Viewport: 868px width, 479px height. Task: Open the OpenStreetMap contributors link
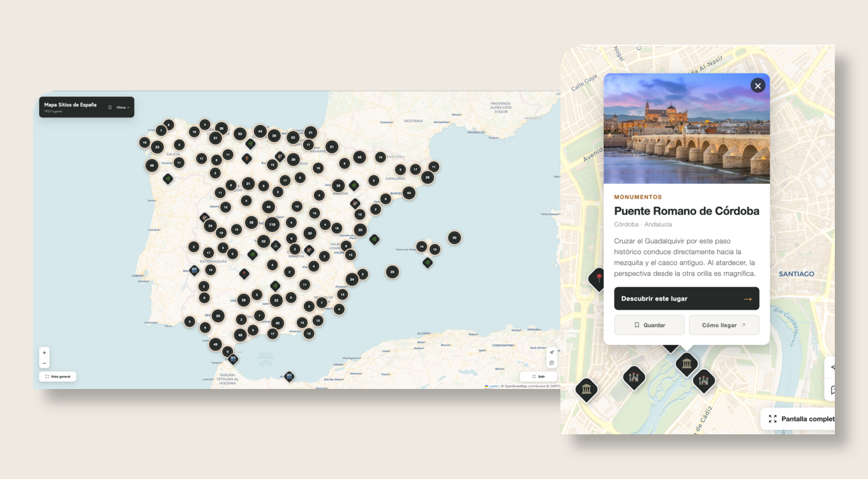click(x=525, y=386)
